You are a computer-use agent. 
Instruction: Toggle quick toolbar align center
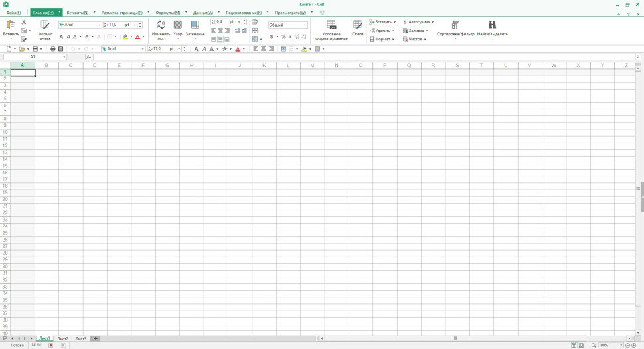click(264, 49)
